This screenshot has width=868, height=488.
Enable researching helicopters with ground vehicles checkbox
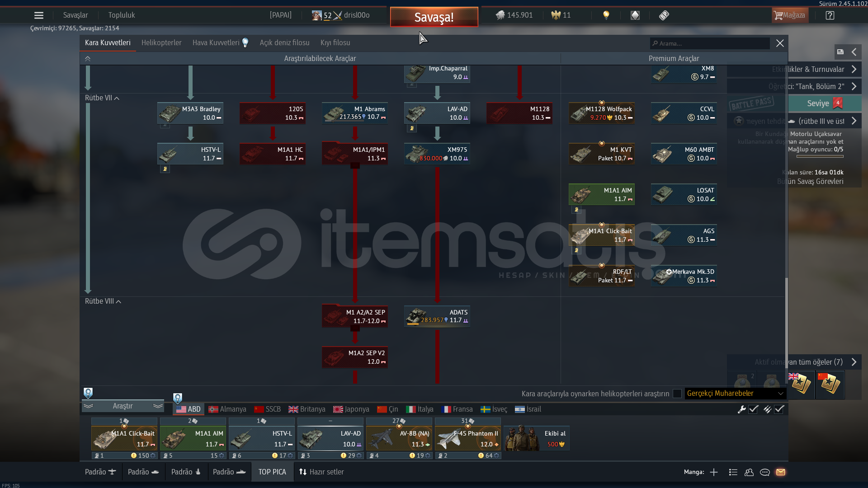click(677, 394)
